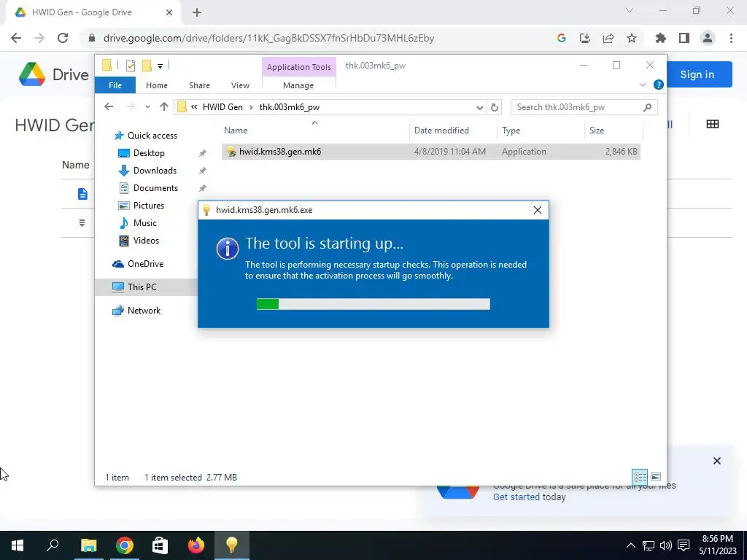Select the hwid.kms38.gen.mk6 file
Image resolution: width=747 pixels, height=560 pixels.
(x=430, y=152)
